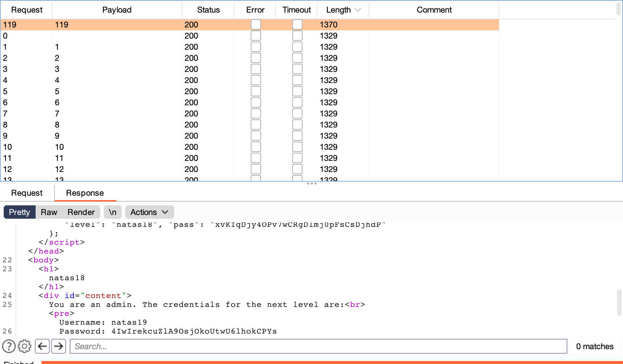Switch to Raw response view
The width and height of the screenshot is (623, 364).
(49, 212)
